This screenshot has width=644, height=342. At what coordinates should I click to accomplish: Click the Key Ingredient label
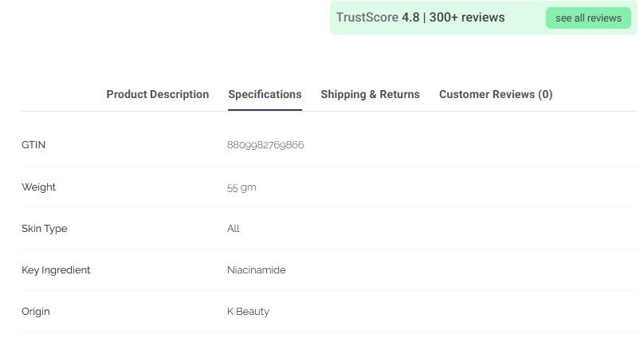[56, 270]
